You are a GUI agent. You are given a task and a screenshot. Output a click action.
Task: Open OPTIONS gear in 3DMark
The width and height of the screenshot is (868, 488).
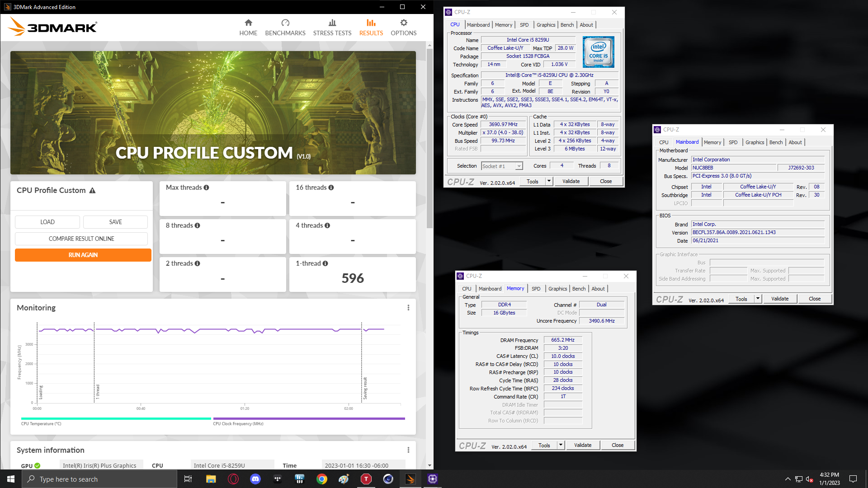[x=404, y=28]
